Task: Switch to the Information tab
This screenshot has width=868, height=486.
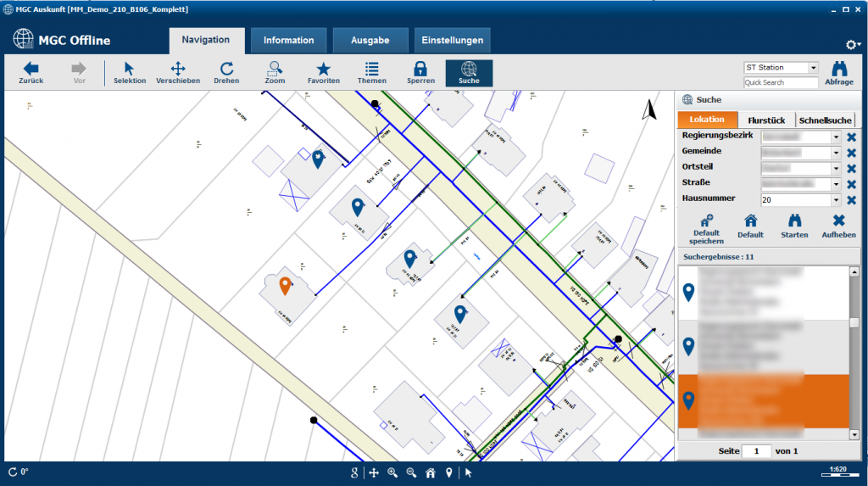Action: pos(288,41)
